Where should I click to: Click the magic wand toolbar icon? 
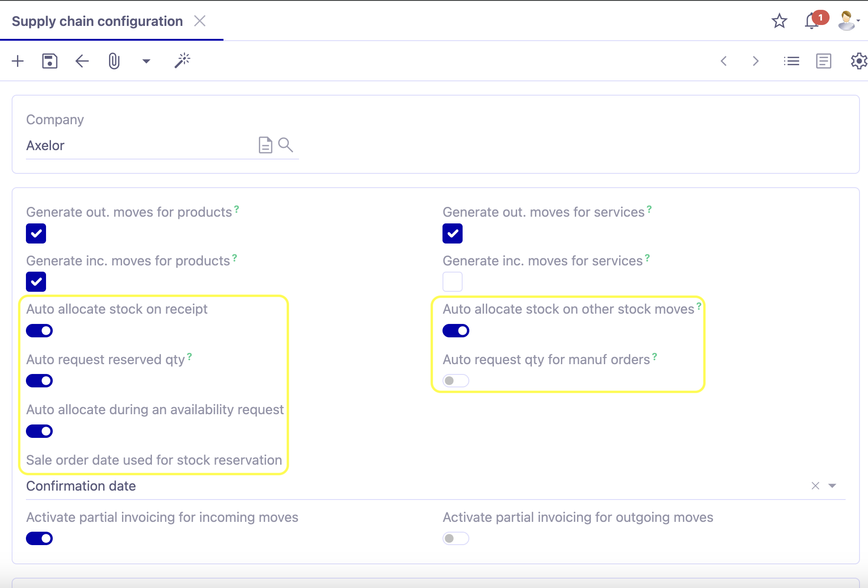[x=182, y=61]
